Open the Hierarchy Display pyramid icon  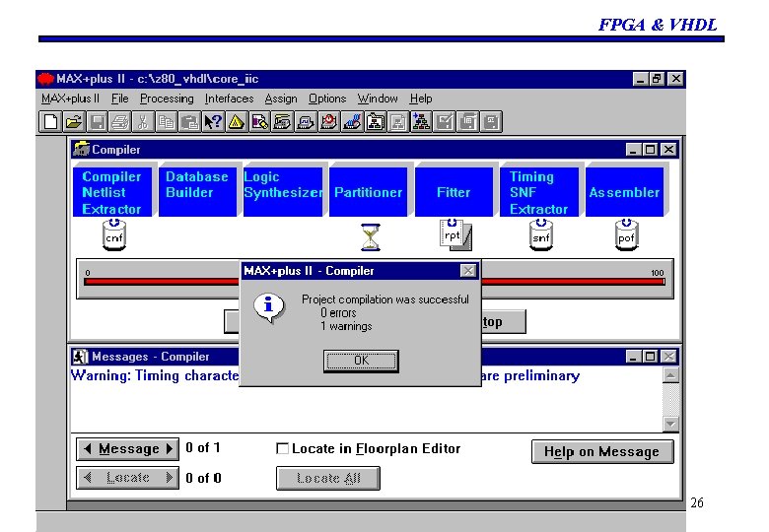click(x=236, y=122)
